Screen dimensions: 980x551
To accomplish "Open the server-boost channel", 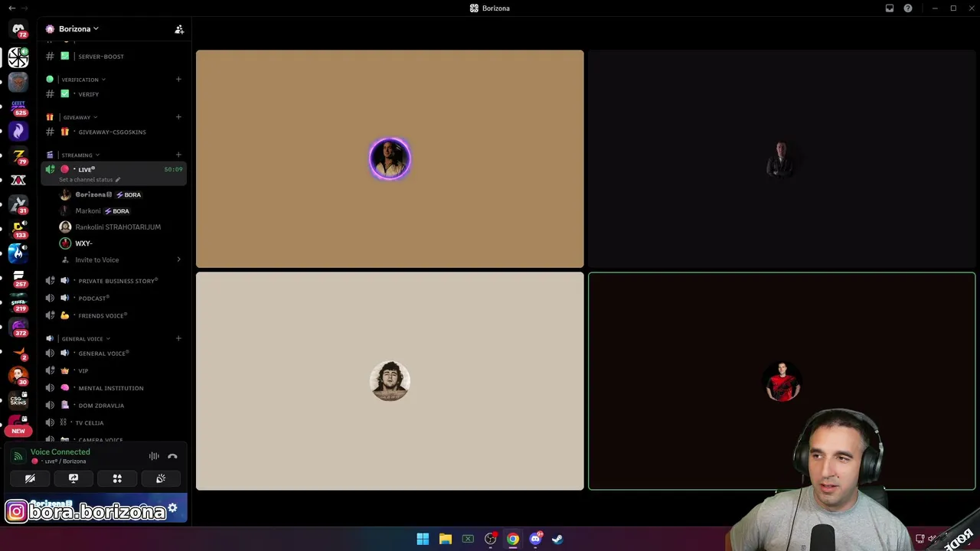I will tap(113, 57).
